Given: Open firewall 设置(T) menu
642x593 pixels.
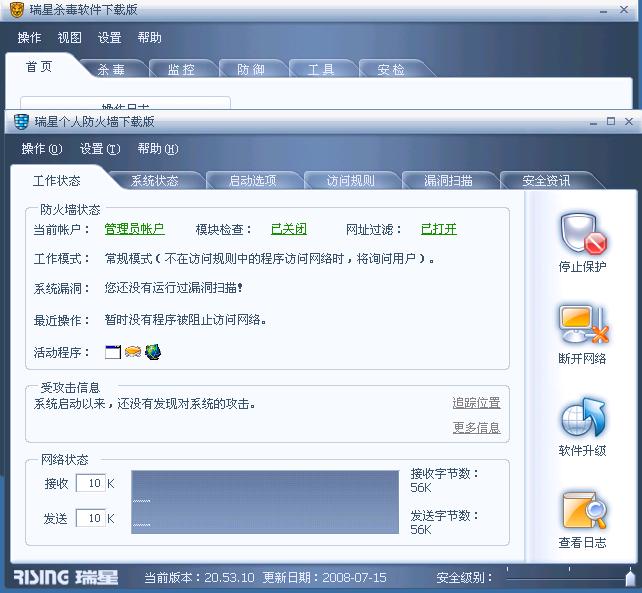Looking at the screenshot, I should [100, 149].
